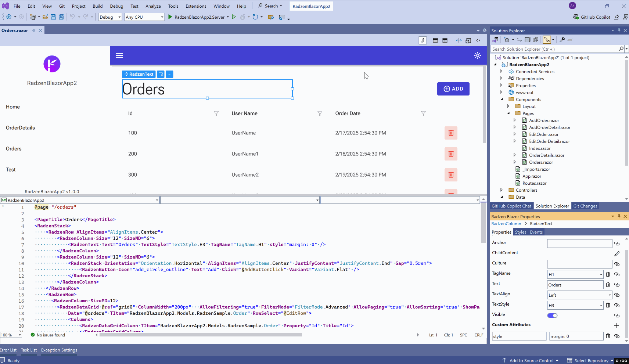Click the Hot Reload flame icon
Image resolution: width=629 pixels, height=364 pixels.
tap(242, 17)
